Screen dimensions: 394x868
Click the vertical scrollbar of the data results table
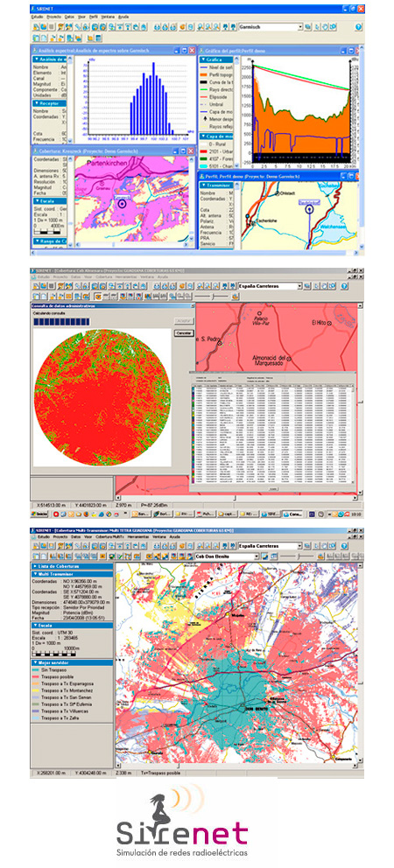click(x=354, y=435)
